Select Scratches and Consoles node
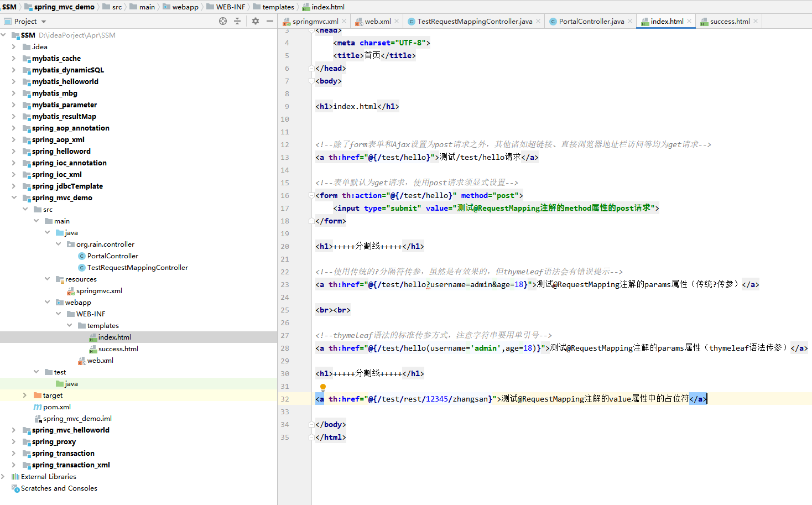The width and height of the screenshot is (812, 505). (59, 488)
